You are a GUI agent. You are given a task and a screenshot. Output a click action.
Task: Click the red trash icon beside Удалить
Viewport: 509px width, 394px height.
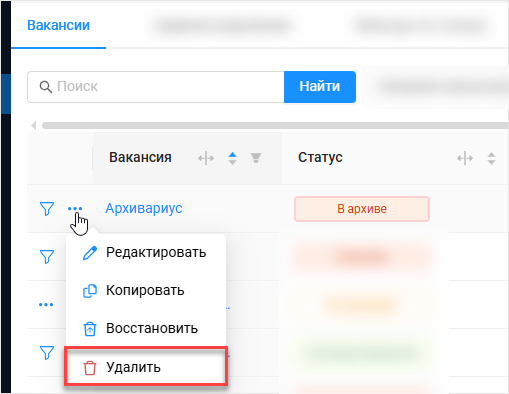90,368
